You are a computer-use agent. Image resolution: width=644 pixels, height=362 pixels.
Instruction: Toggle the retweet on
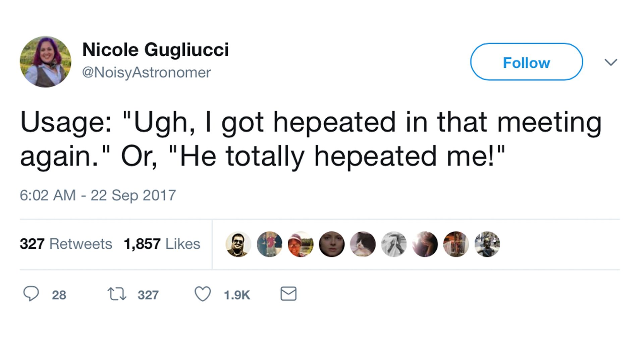click(116, 294)
